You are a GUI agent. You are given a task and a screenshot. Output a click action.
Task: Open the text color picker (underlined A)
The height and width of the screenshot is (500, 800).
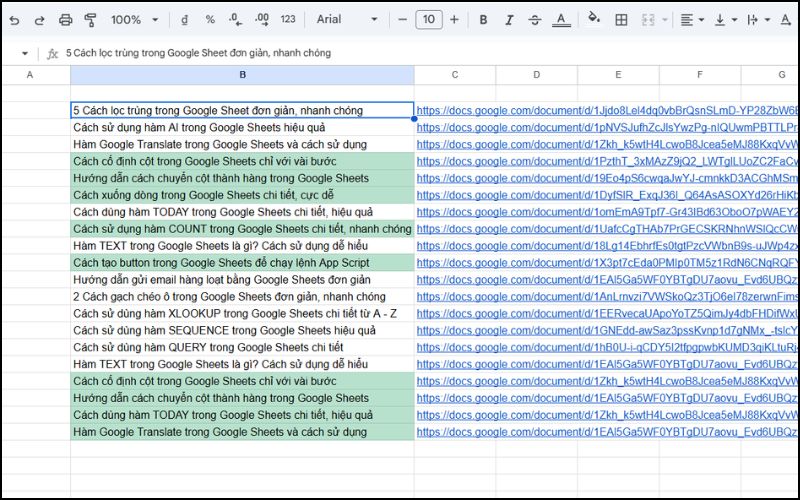point(560,20)
